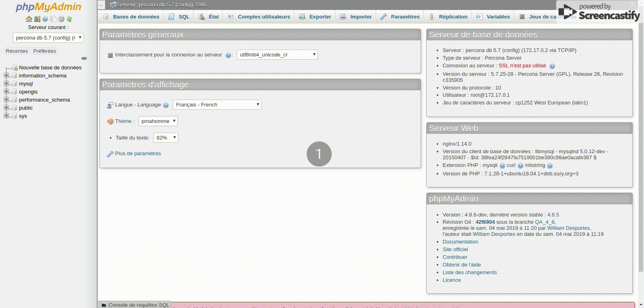
Task: Select the performance_schema database name
Action: coord(44,100)
